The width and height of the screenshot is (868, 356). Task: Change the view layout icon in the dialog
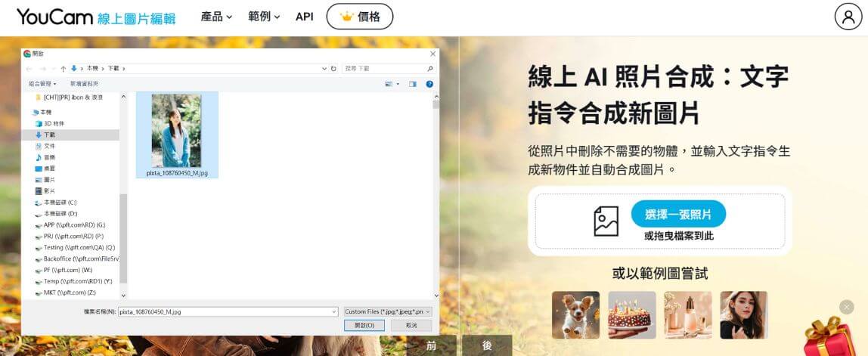click(x=388, y=84)
